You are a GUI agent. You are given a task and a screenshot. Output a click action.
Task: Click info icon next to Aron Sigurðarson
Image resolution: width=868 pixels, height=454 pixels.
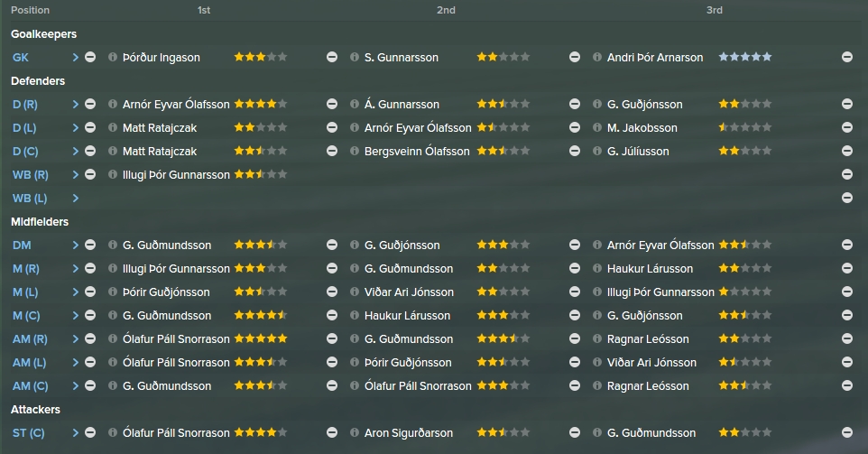point(355,433)
